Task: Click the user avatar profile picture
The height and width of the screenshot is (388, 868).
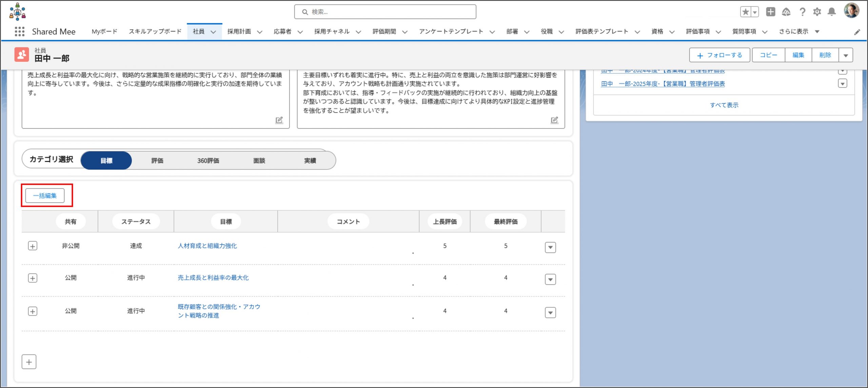Action: click(x=851, y=11)
